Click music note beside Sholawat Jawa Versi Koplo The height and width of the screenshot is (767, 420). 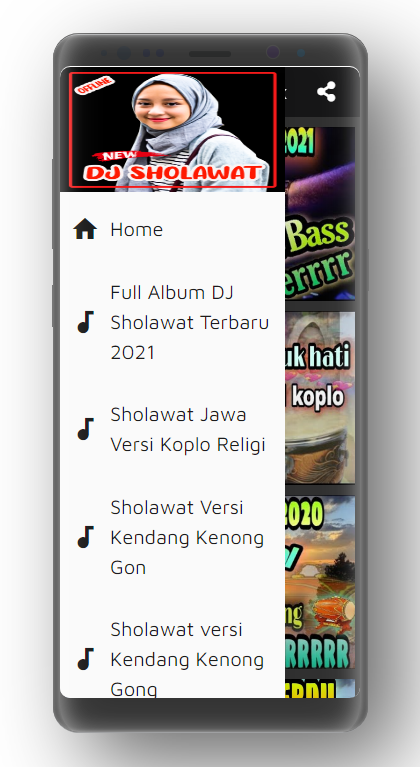coord(85,429)
